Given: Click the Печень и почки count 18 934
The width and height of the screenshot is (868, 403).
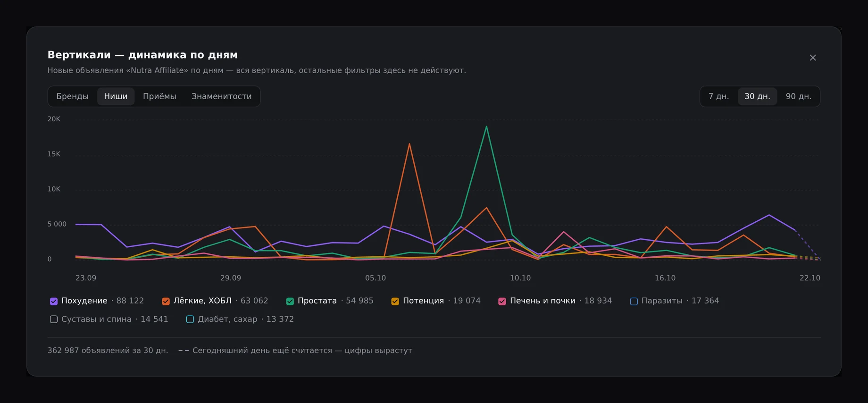Looking at the screenshot, I should [598, 301].
